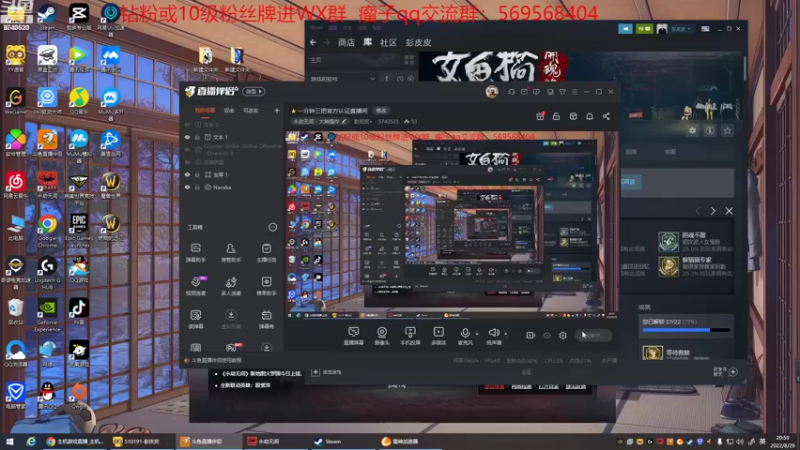Switch to the 我的场景 tab
Image resolution: width=800 pixels, height=450 pixels.
205,110
